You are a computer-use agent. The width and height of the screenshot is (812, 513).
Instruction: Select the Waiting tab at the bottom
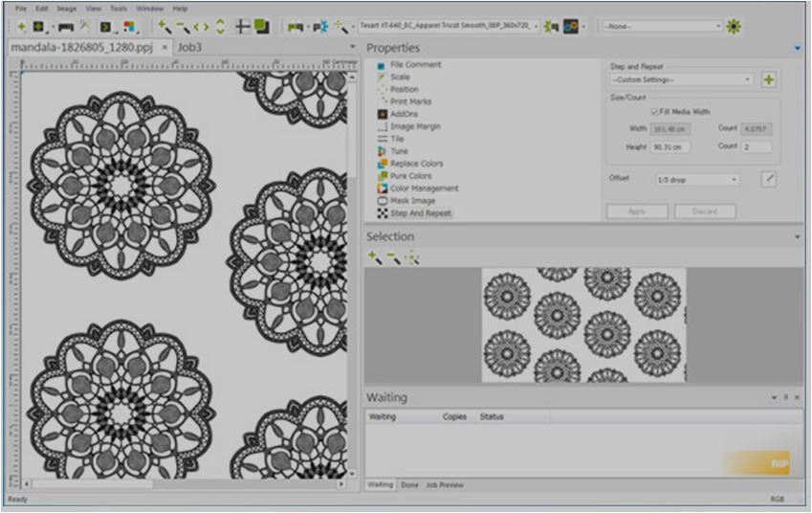click(380, 485)
